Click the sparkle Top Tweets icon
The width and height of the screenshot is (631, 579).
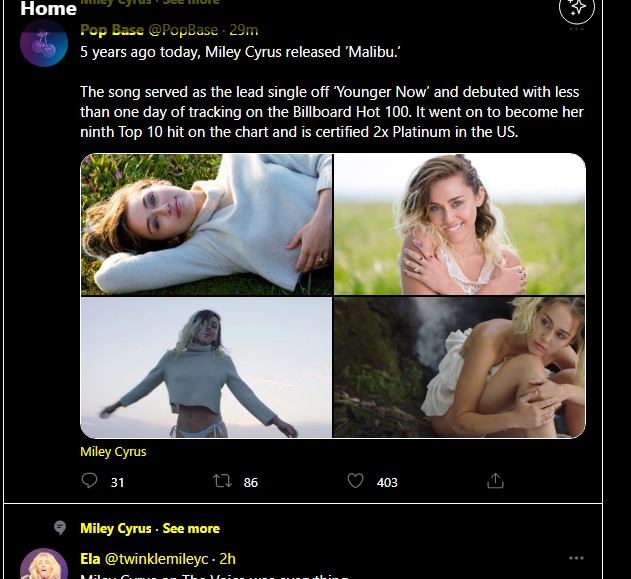tap(577, 9)
